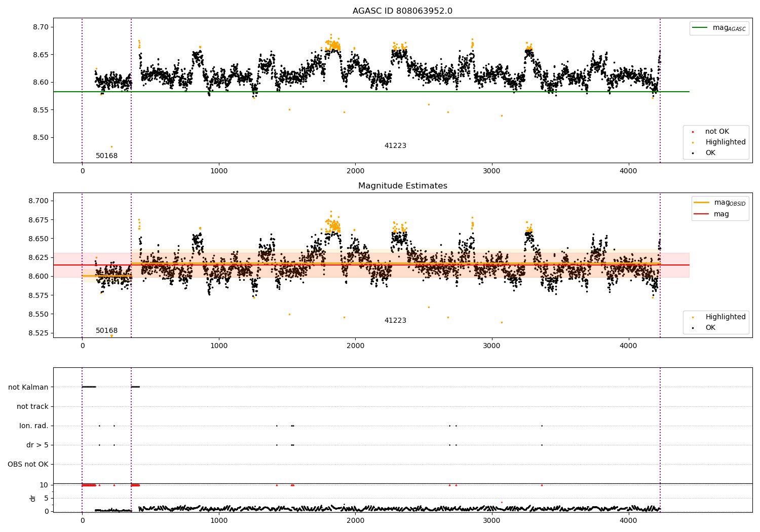Viewport: 760px width, 532px height.
Task: Click the 'Ion. rad.' row label
Action: [34, 426]
